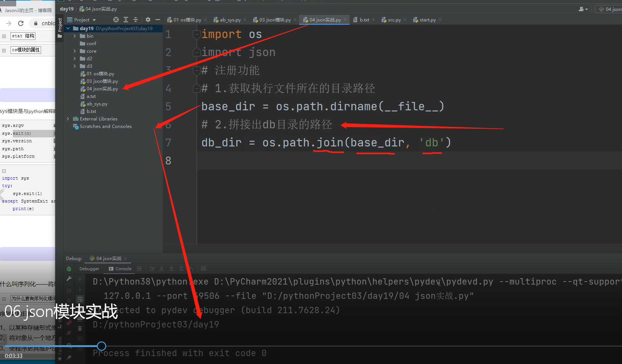The width and height of the screenshot is (622, 364).
Task: Expand the 'stat 结构' section in browser
Action: 4,36
